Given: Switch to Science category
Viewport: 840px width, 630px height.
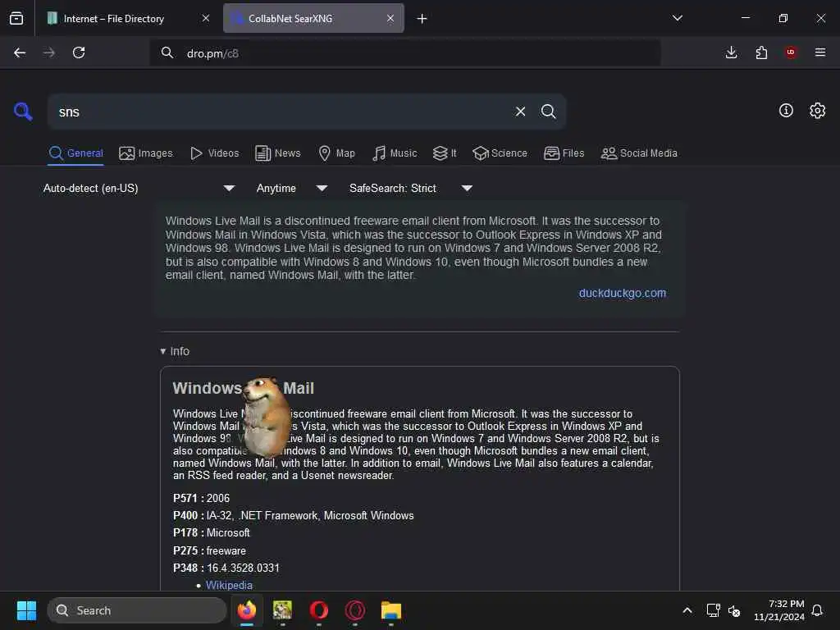Looking at the screenshot, I should tap(500, 153).
